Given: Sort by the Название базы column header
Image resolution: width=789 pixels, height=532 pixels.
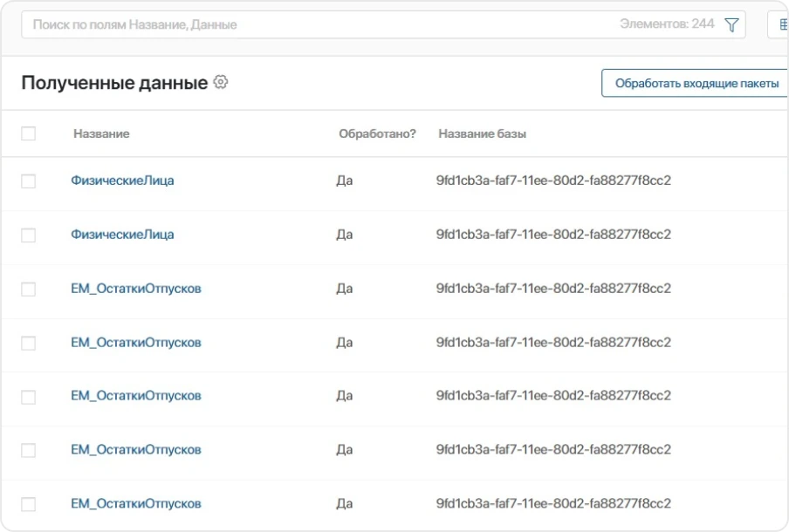Looking at the screenshot, I should (x=484, y=133).
